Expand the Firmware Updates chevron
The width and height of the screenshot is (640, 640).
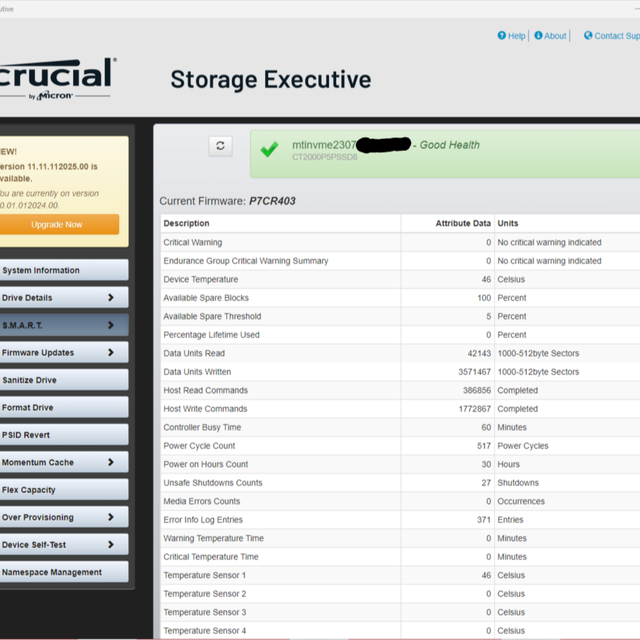(x=111, y=352)
